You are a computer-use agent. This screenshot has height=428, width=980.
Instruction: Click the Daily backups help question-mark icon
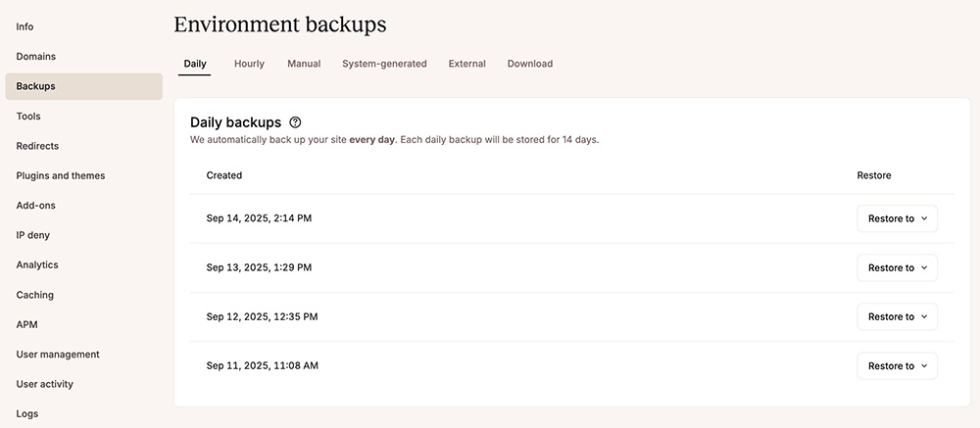296,122
